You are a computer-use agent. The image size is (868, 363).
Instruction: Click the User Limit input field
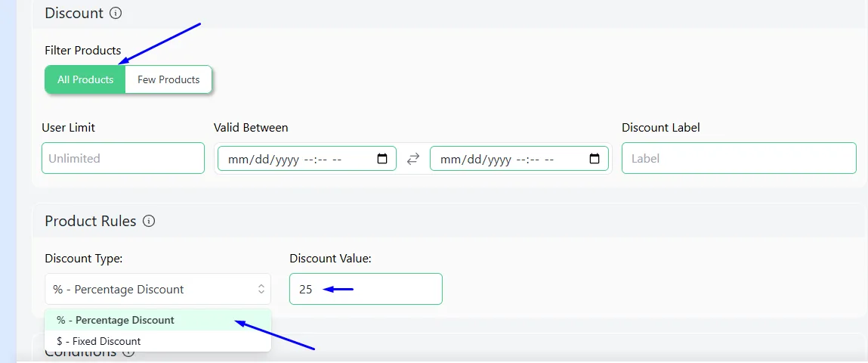[123, 159]
